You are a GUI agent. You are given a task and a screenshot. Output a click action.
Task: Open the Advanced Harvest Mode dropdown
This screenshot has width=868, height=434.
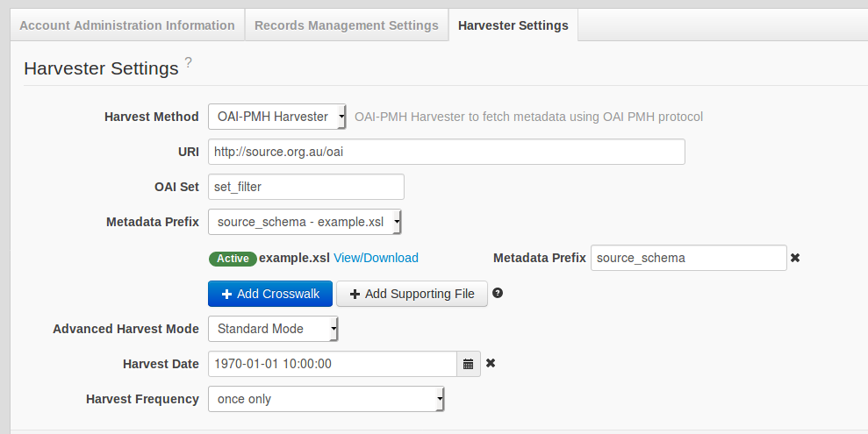coord(273,329)
